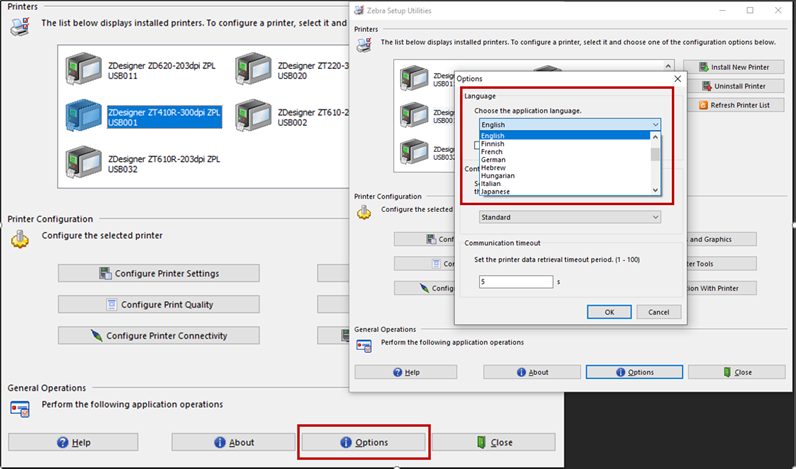Choose German in language list
Viewport: 796px width, 469px height.
[565, 159]
